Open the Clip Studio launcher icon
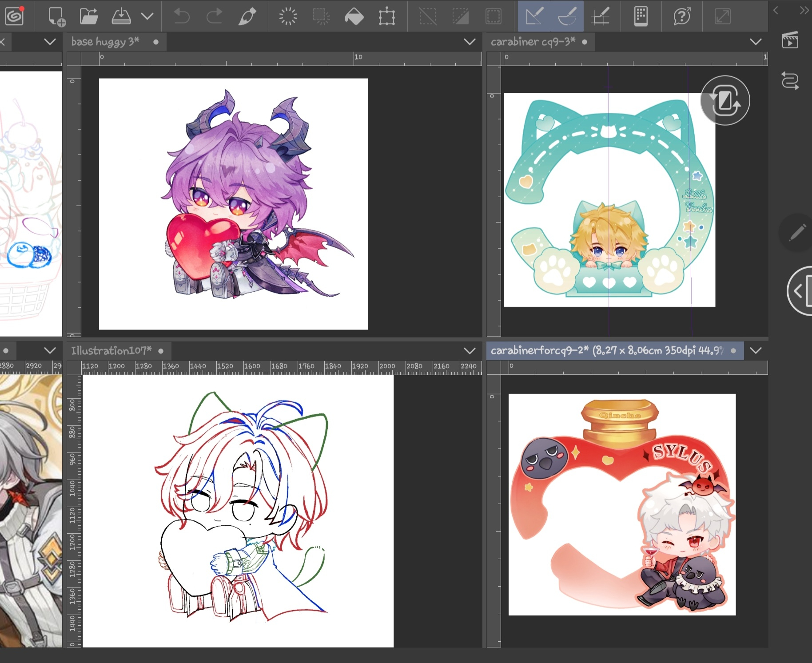Screen dimensions: 812x663 [x=14, y=16]
